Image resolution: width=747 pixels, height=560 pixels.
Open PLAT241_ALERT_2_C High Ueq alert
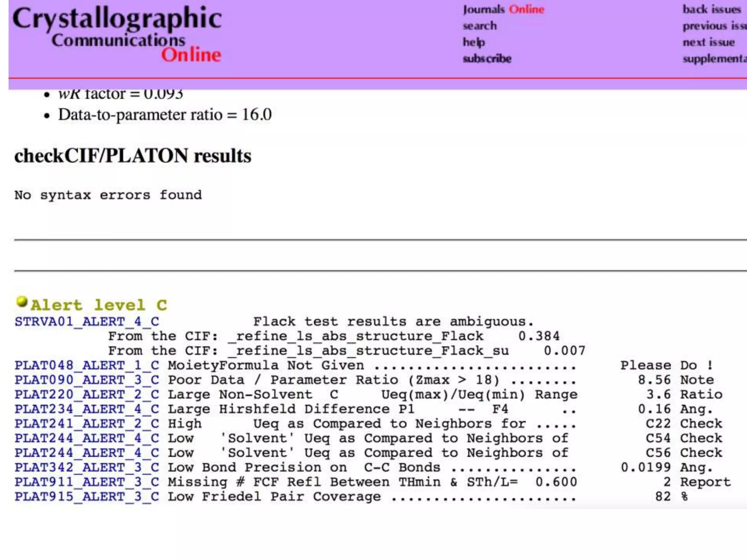pos(87,424)
